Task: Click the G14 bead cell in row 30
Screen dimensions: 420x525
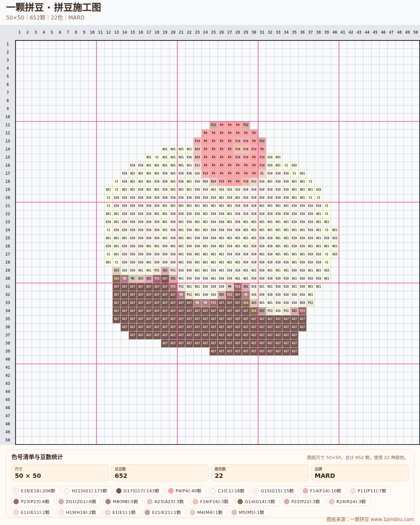Action: [117, 278]
